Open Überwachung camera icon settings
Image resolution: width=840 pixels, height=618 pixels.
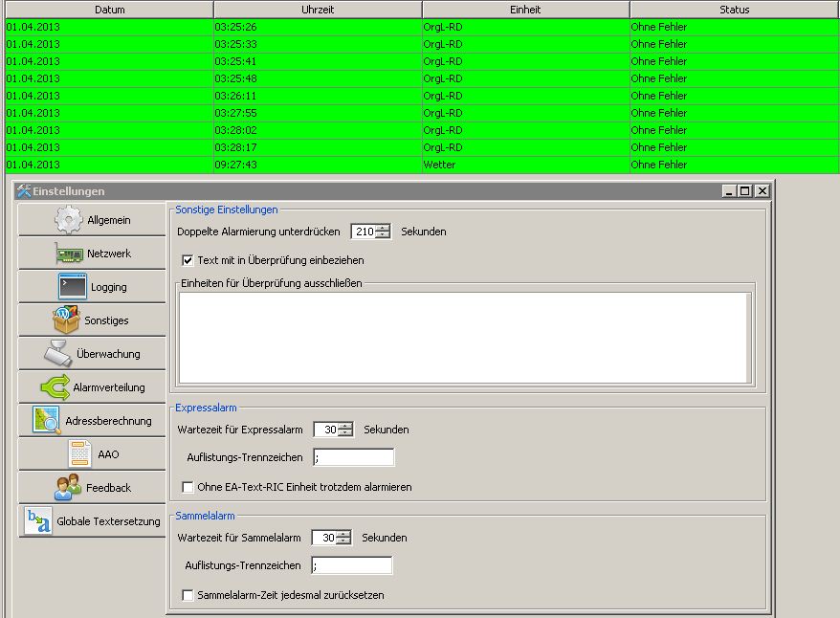click(92, 354)
